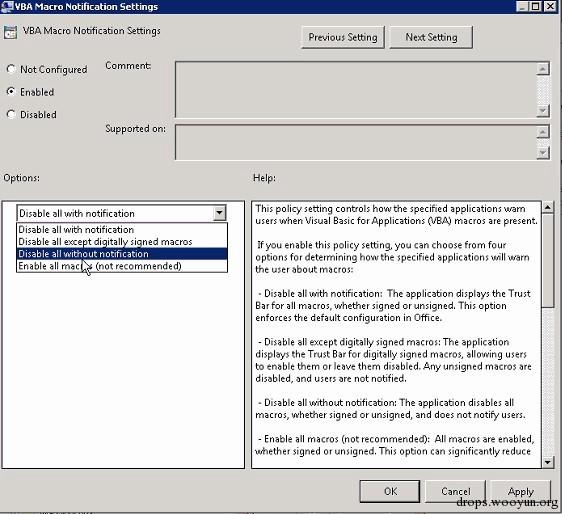Image resolution: width=562 pixels, height=514 pixels.
Task: Click the Comment box scroll up arrow
Action: [543, 68]
